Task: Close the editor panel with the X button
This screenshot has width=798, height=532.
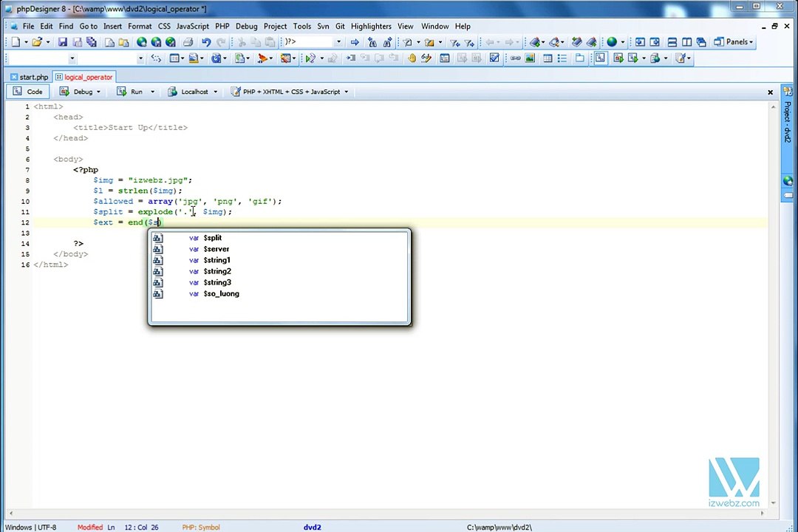Action: click(x=770, y=92)
